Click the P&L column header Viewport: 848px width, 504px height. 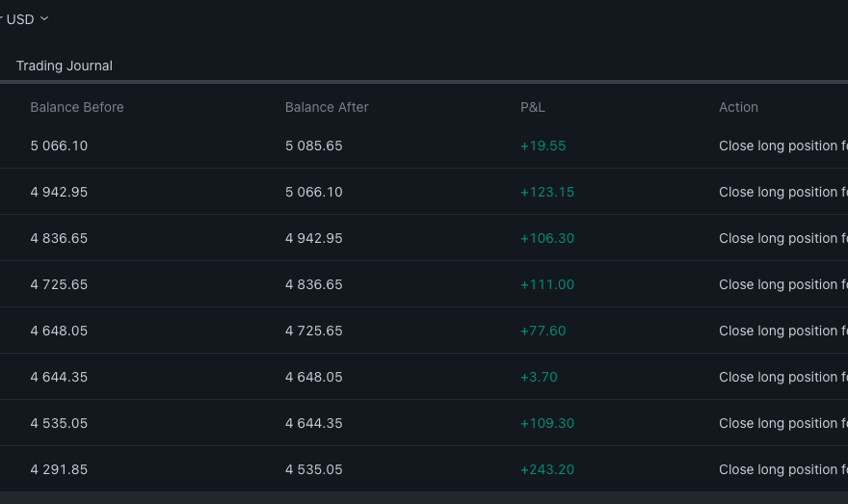[x=533, y=107]
